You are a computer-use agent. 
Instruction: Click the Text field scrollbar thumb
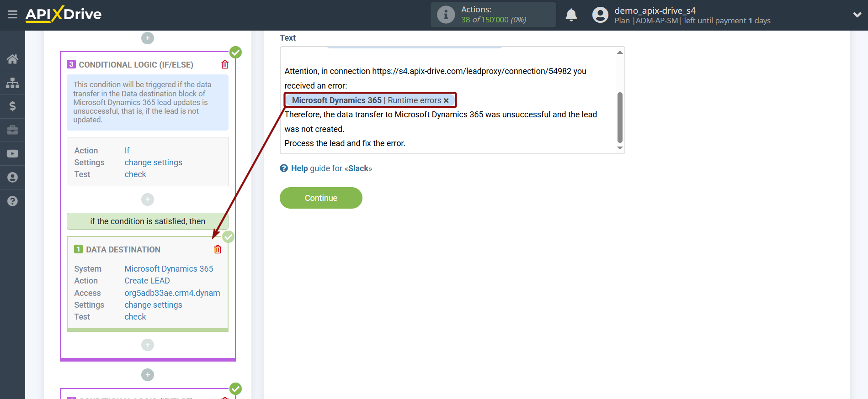620,117
